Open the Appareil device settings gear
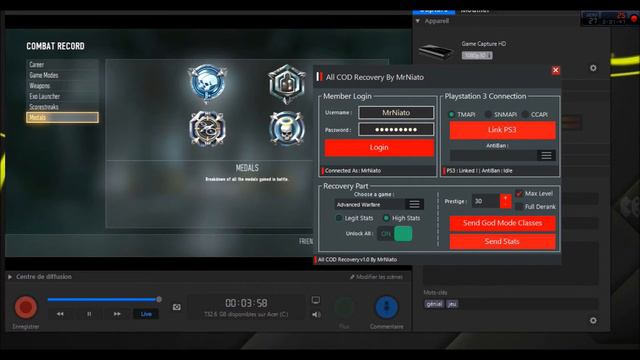 (593, 68)
